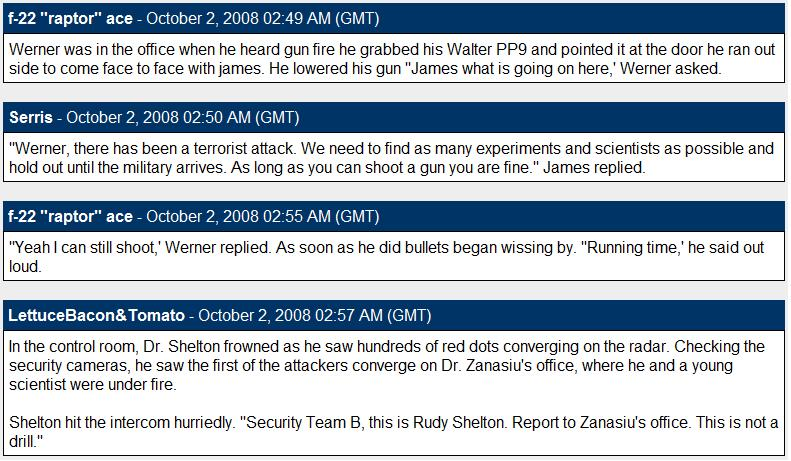Click f-22 "raptor" ace username on 02:49 AM post
The width and height of the screenshot is (791, 461).
[x=70, y=19]
